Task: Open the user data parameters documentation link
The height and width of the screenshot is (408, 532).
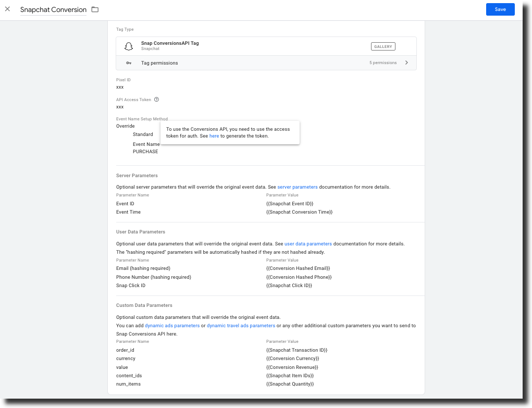Action: point(308,243)
